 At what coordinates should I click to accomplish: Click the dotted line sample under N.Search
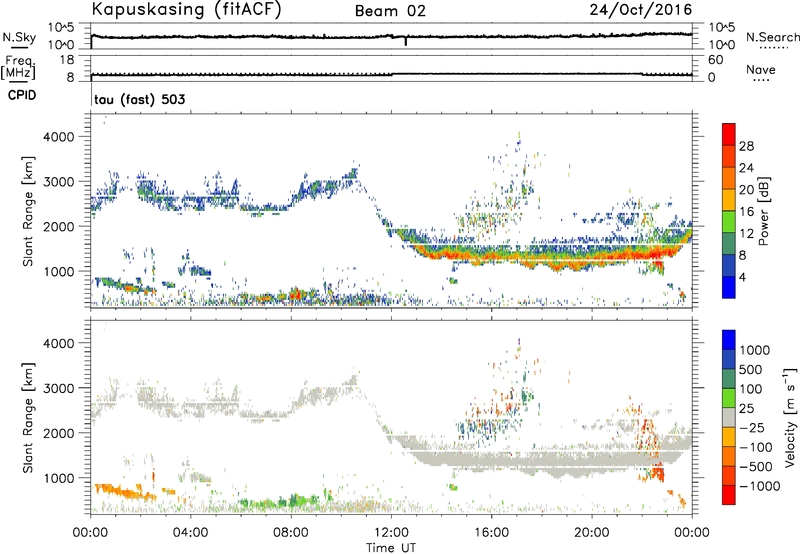click(x=773, y=48)
